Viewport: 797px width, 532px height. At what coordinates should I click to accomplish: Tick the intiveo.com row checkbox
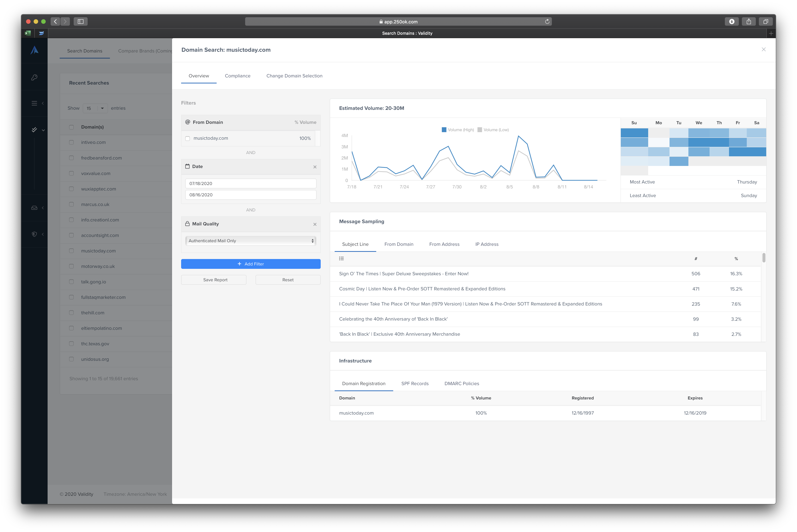tap(71, 143)
